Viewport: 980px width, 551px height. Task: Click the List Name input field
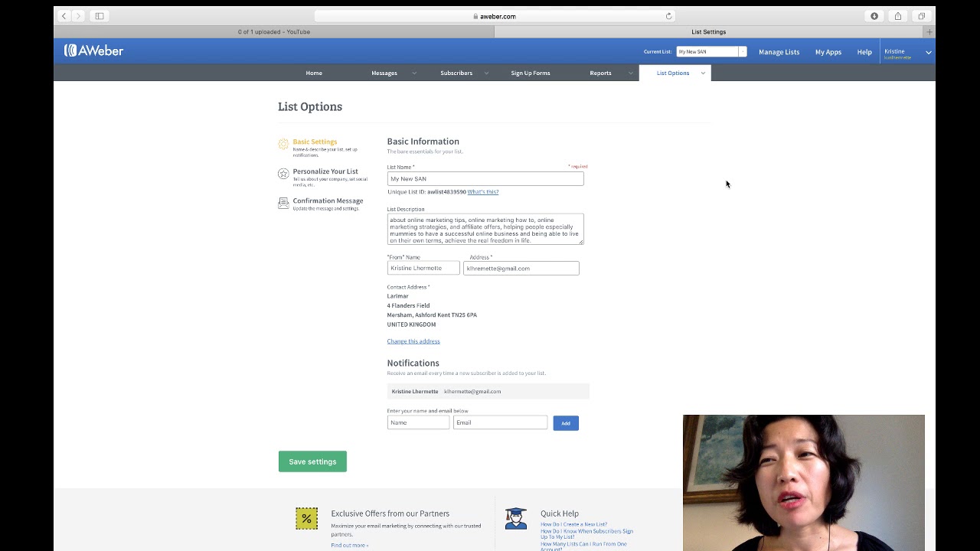[x=485, y=179]
